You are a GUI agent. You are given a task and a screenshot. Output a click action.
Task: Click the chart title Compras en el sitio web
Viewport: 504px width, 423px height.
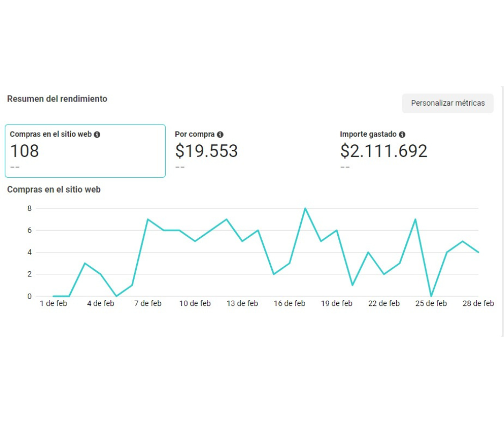click(54, 189)
